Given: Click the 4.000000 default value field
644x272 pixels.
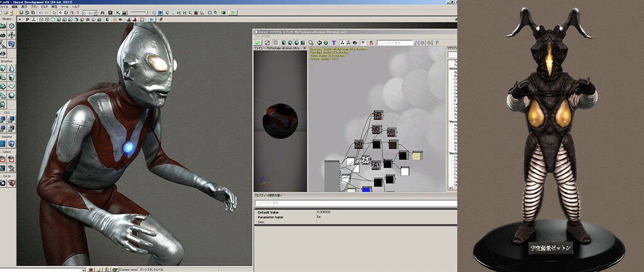Looking at the screenshot, I should (x=386, y=212).
